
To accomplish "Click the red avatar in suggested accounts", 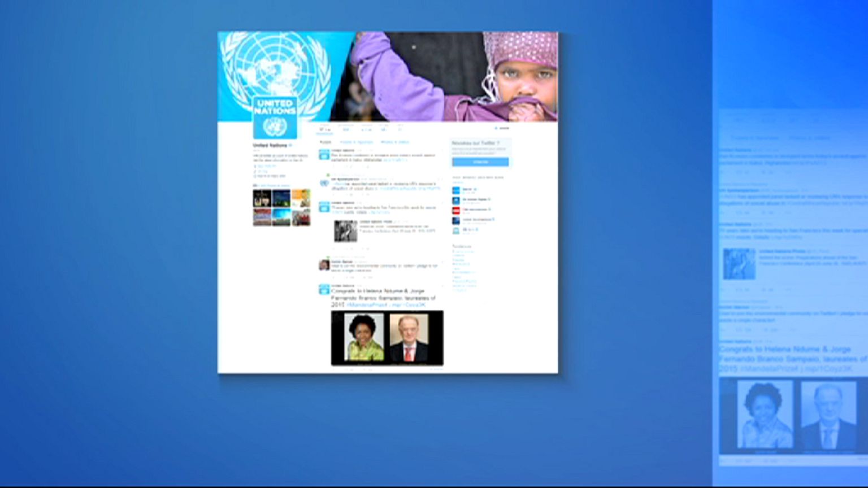I will [x=456, y=210].
